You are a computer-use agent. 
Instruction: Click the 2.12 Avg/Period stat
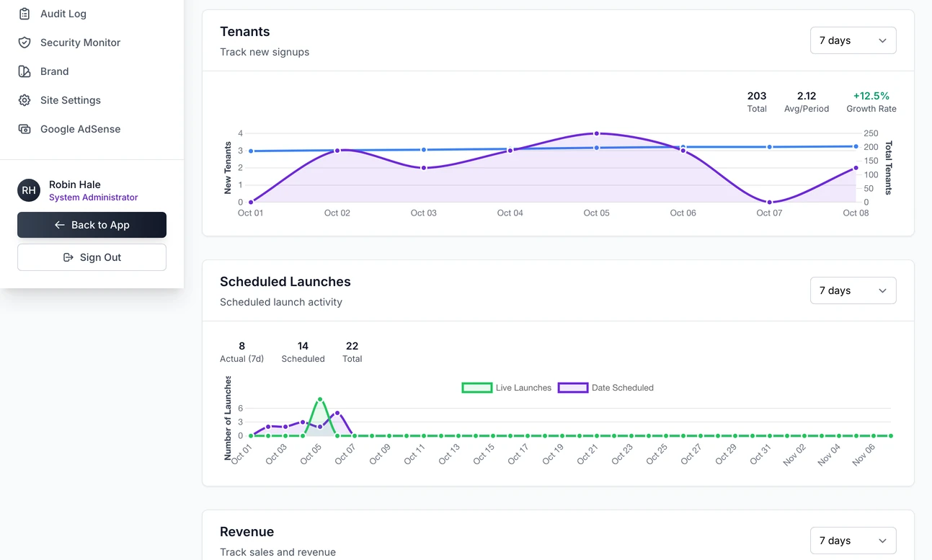807,102
